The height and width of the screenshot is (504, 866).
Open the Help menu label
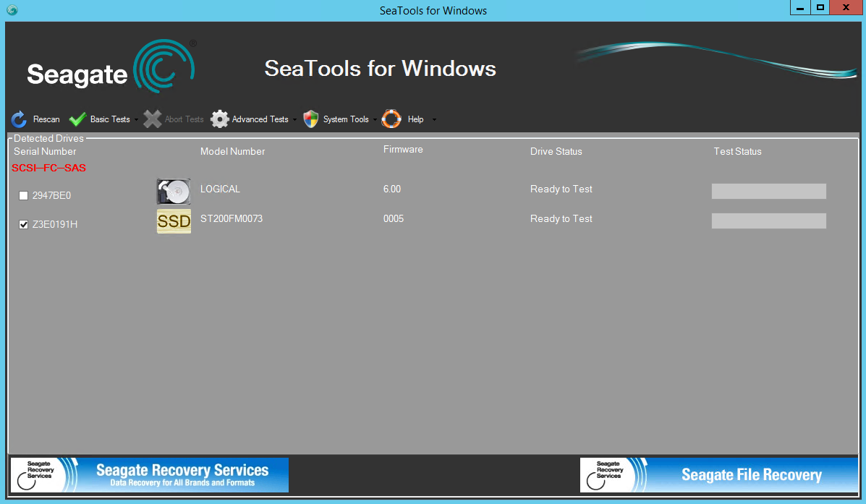(415, 119)
